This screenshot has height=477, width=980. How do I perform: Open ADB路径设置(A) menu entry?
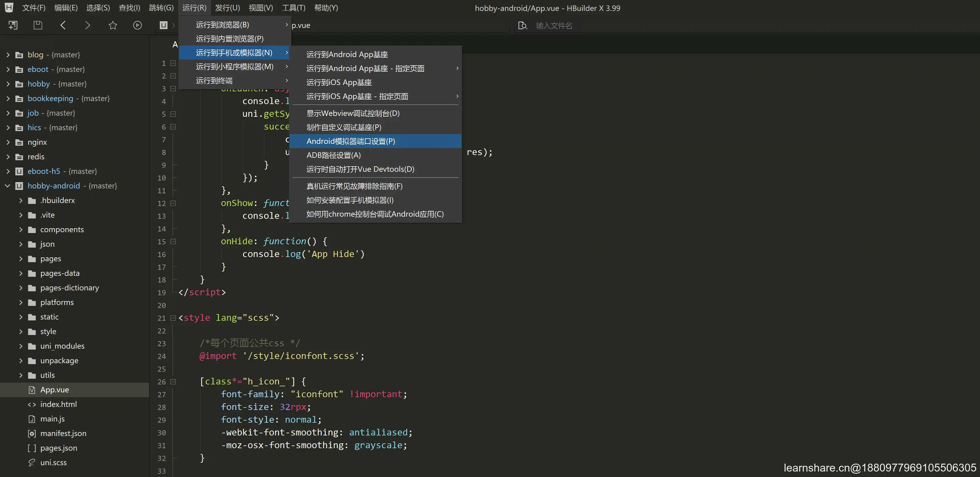333,155
